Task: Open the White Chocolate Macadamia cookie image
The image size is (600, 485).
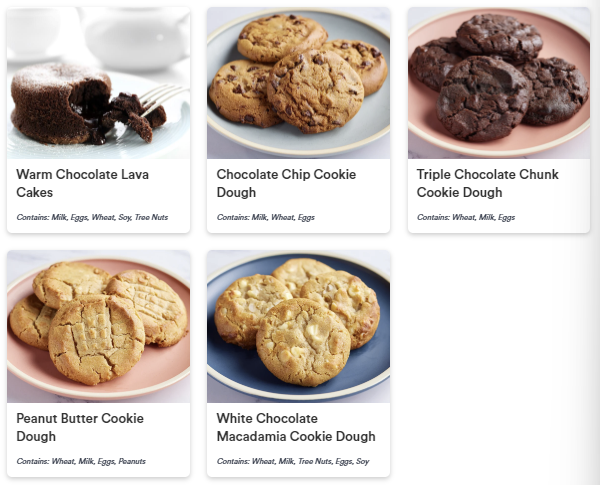Action: tap(298, 327)
